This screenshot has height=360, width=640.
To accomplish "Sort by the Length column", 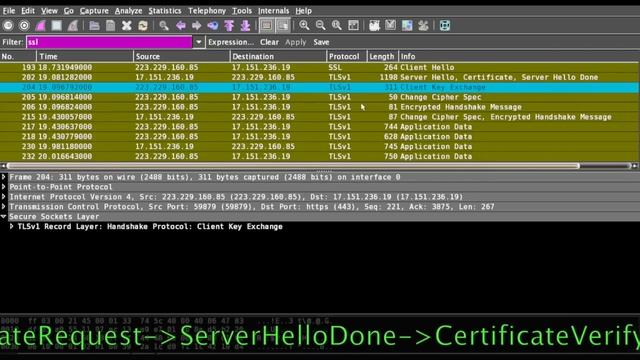I will 382,56.
